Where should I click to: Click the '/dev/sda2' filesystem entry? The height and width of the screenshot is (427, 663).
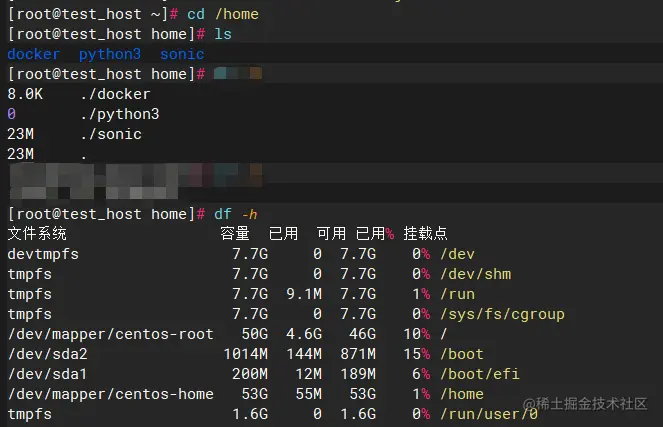[x=48, y=354]
